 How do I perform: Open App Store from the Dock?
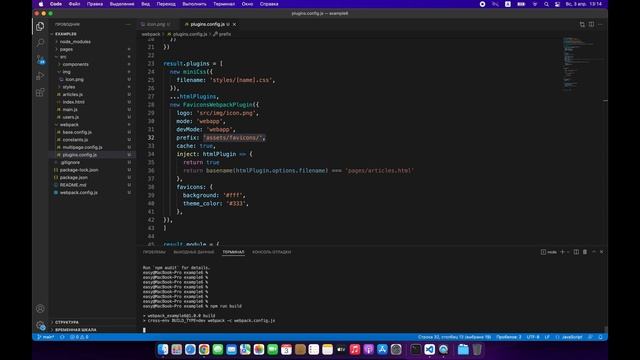(x=382, y=349)
